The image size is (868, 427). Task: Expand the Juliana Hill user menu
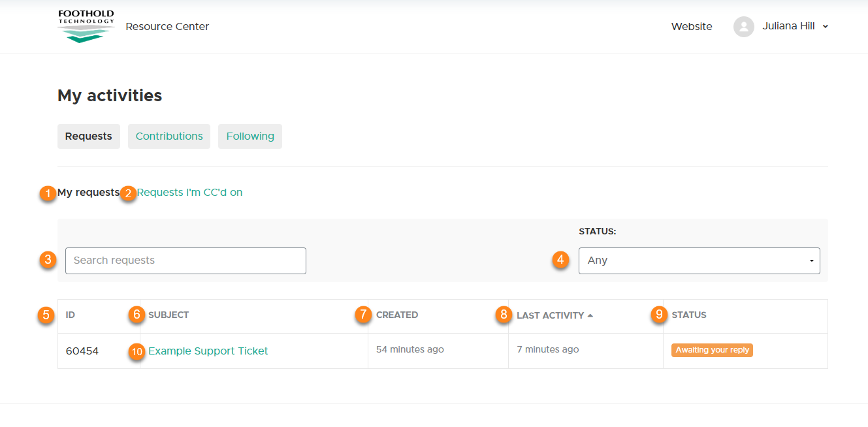pyautogui.click(x=795, y=27)
